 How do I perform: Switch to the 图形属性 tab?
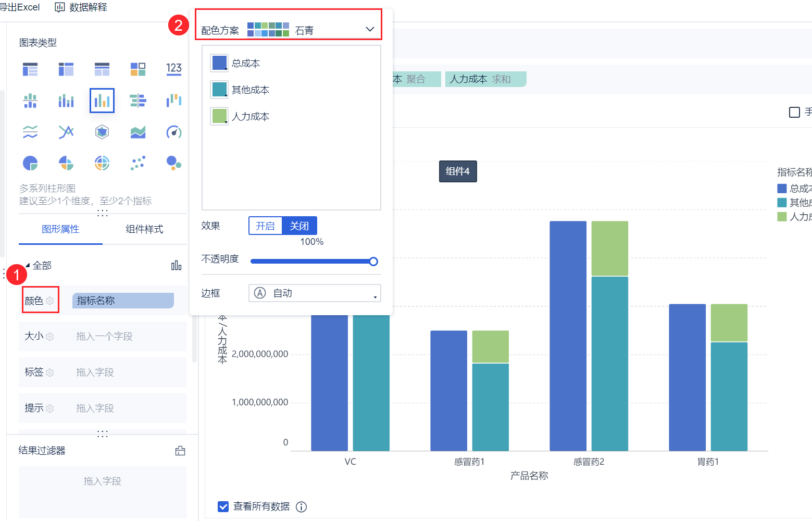60,229
